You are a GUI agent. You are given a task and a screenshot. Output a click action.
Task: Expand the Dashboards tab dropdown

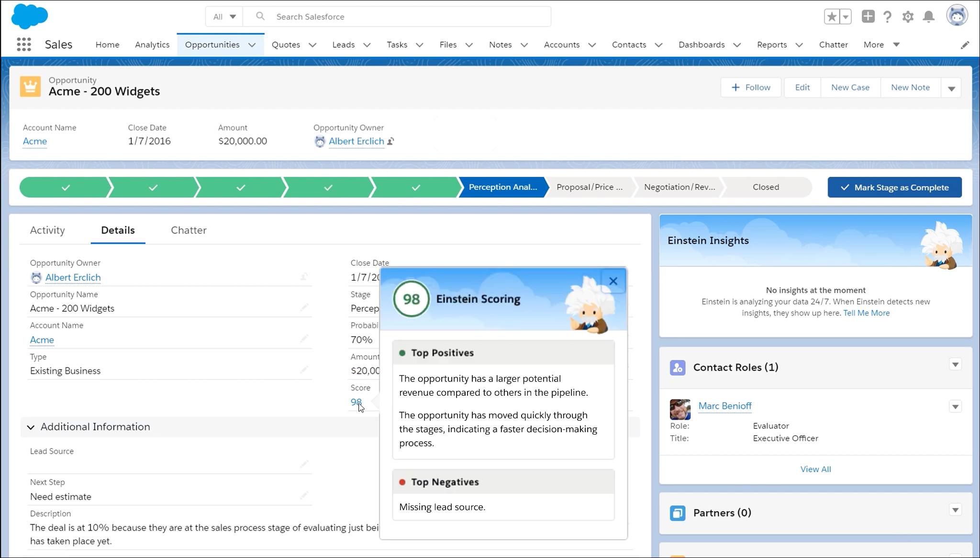click(737, 45)
